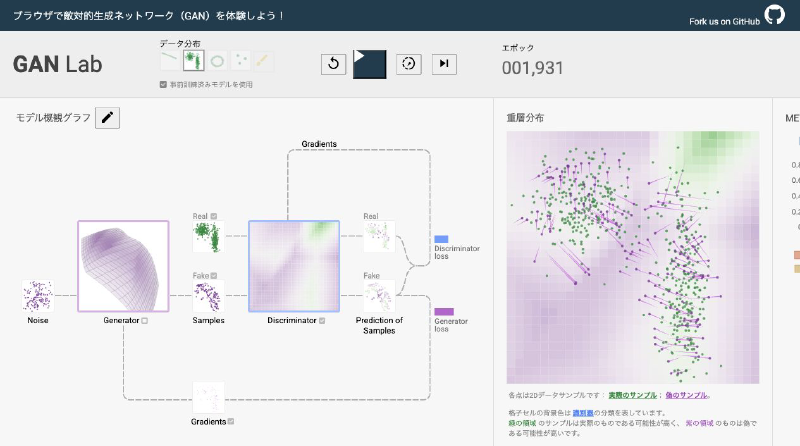The height and width of the screenshot is (446, 800).
Task: Toggle the Generator visibility checkbox
Action: tap(144, 320)
